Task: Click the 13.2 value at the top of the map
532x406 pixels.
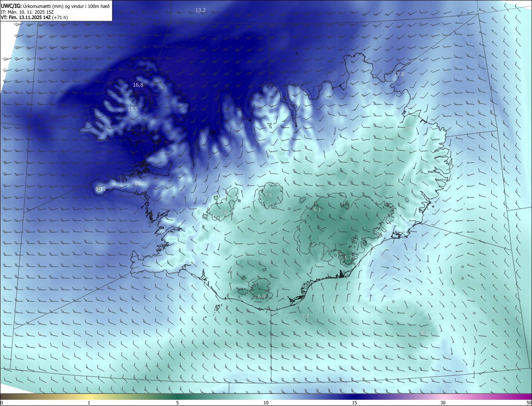Action: [x=200, y=10]
